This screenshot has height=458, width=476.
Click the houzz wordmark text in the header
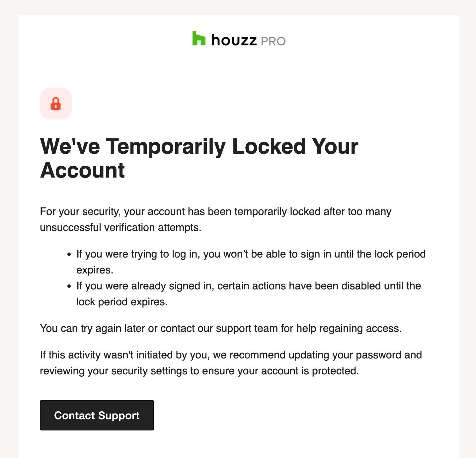tap(234, 40)
